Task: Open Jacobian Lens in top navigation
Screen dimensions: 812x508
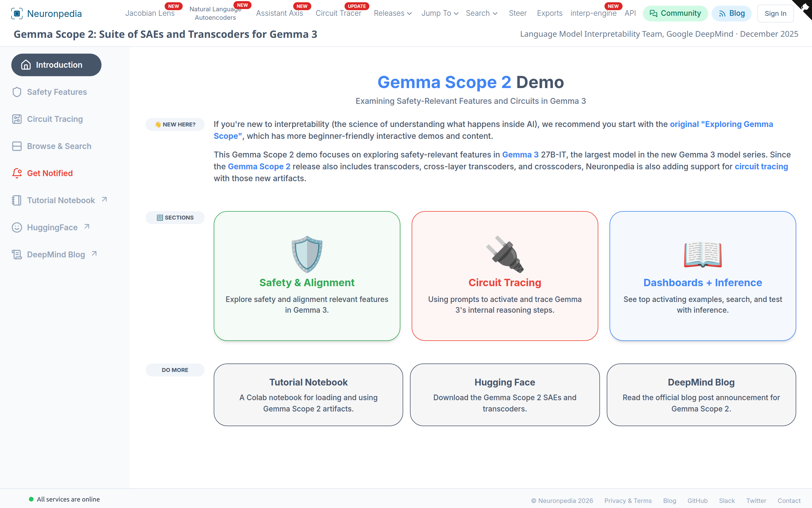Action: tap(150, 14)
